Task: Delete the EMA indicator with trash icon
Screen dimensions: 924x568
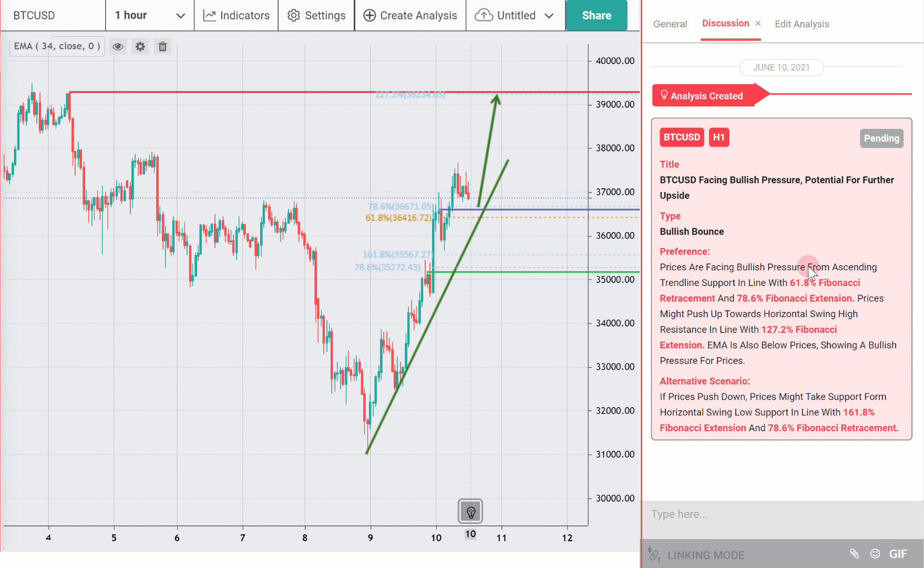Action: [163, 47]
